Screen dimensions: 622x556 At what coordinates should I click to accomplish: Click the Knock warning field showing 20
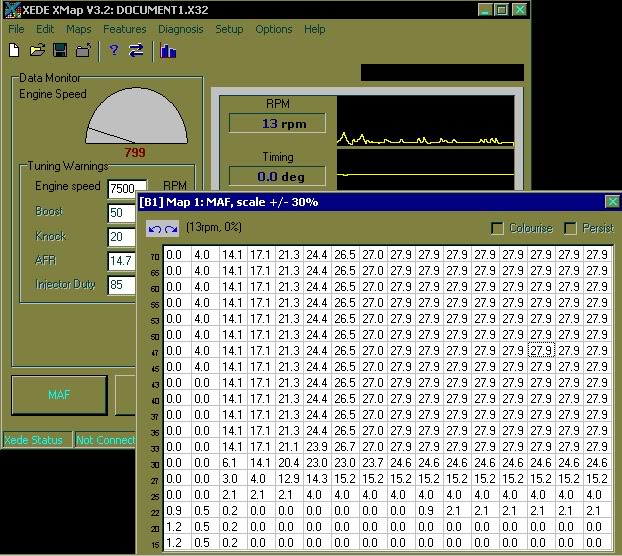click(121, 237)
